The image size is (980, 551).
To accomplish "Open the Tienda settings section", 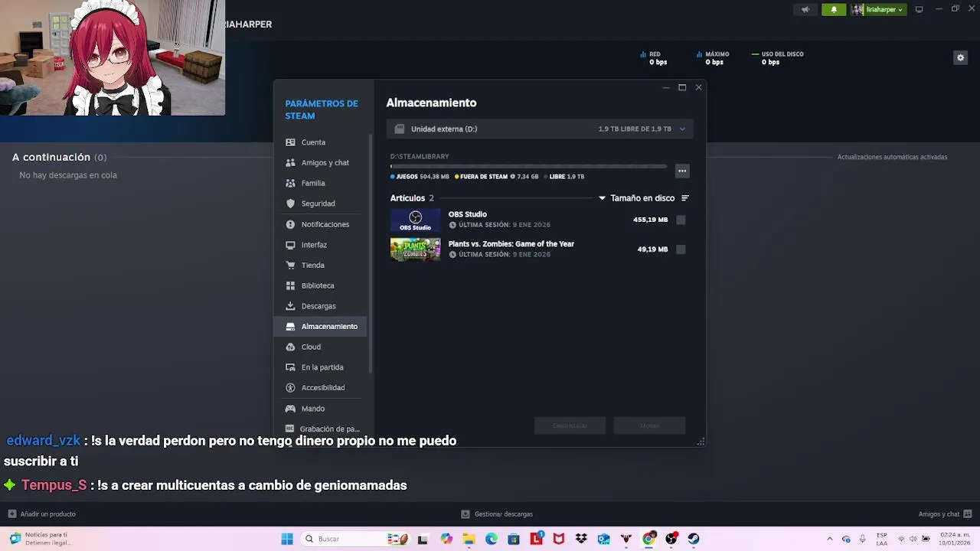I will pyautogui.click(x=322, y=265).
